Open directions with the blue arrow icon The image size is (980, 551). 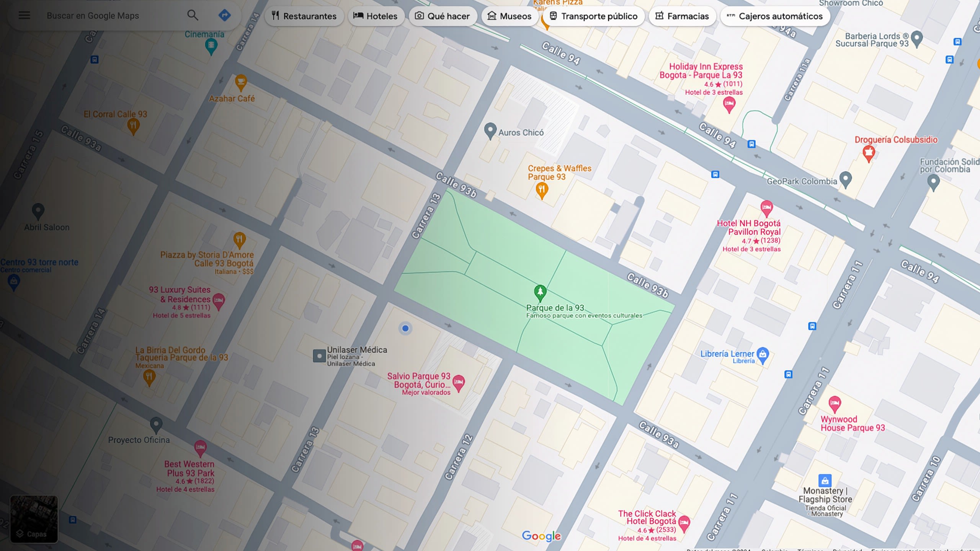[225, 15]
